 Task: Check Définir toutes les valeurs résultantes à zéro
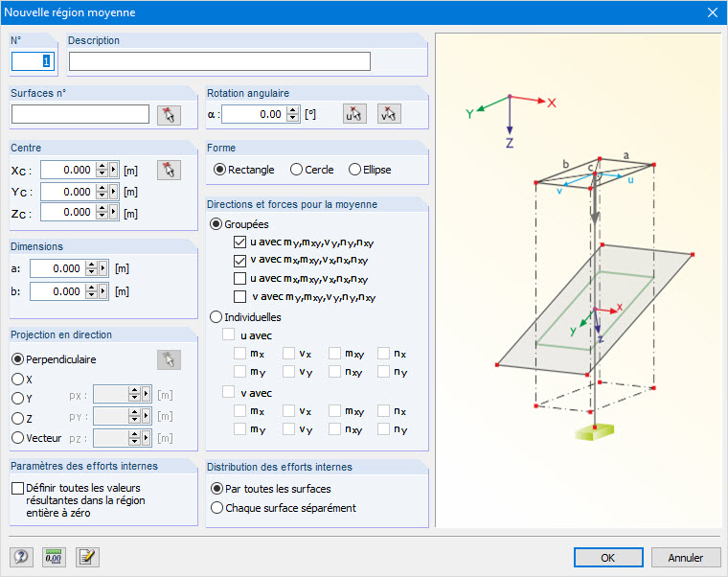click(17, 488)
